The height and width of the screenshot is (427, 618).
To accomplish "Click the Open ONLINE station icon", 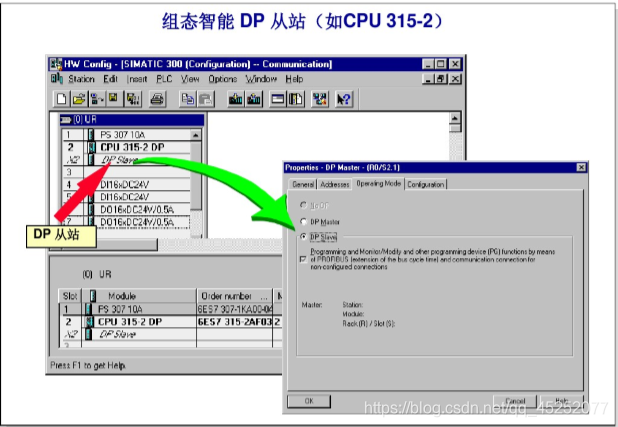I will pyautogui.click(x=96, y=99).
